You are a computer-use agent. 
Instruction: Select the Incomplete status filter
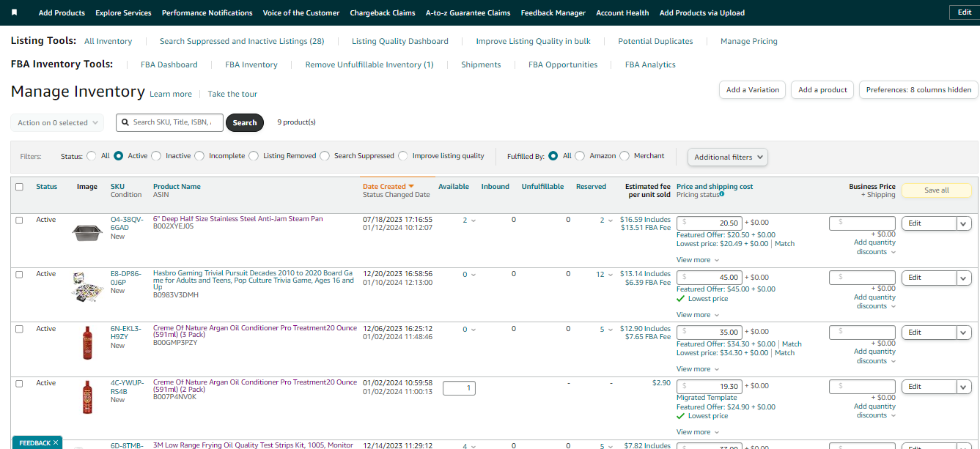(x=199, y=156)
